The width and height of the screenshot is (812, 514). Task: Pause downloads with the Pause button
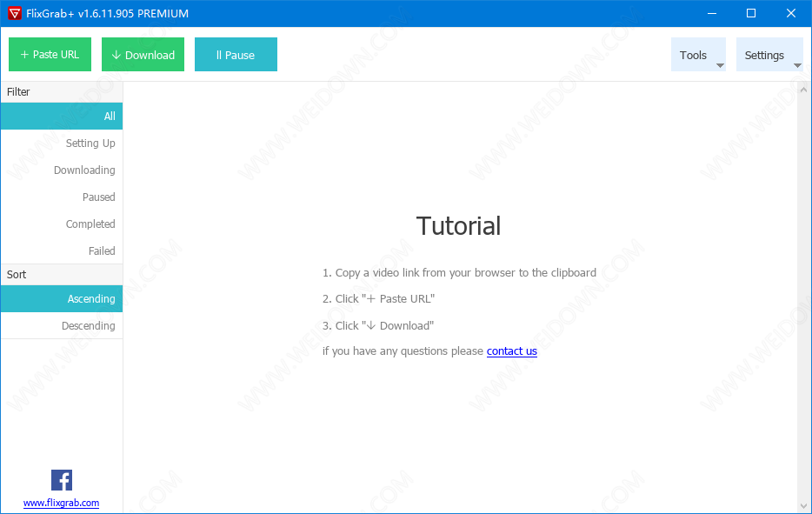[x=236, y=55]
